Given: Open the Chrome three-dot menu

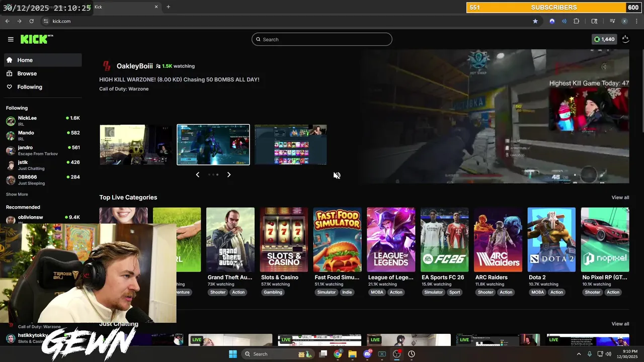Looking at the screenshot, I should 636,21.
